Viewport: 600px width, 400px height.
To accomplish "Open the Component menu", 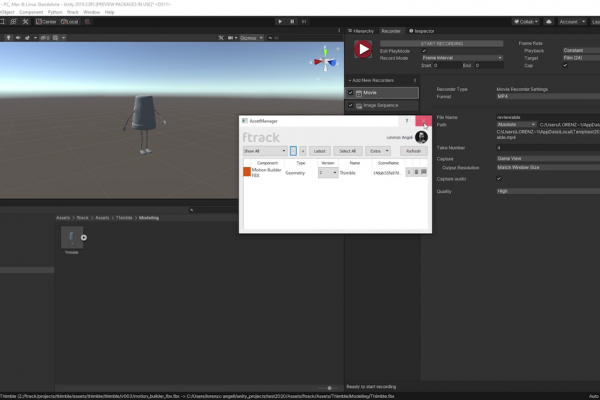I will pyautogui.click(x=31, y=12).
